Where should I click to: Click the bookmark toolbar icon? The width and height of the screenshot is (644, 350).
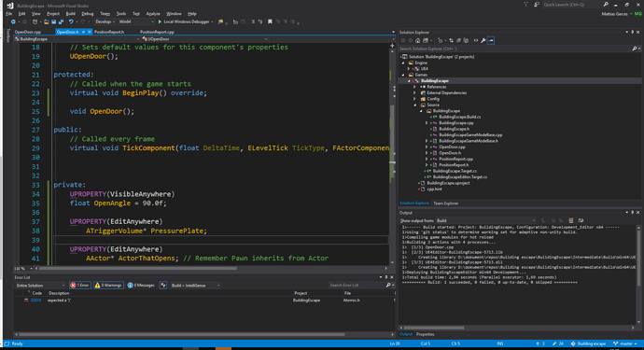coord(270,21)
